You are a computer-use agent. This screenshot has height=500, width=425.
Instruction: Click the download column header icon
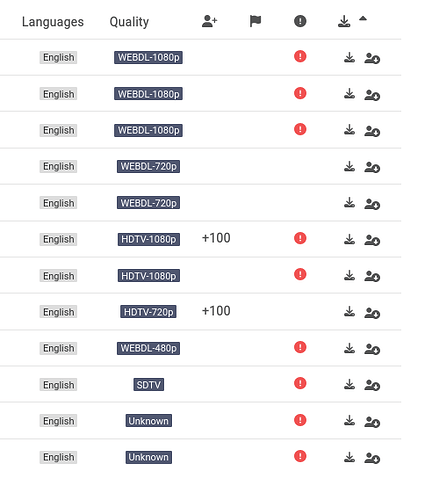click(x=344, y=21)
